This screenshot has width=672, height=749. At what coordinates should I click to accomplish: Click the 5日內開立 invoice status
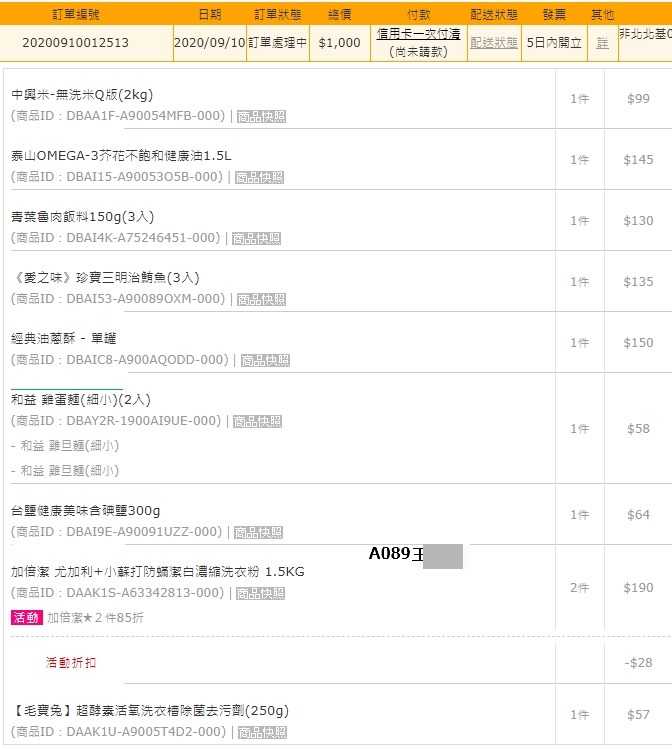point(554,43)
